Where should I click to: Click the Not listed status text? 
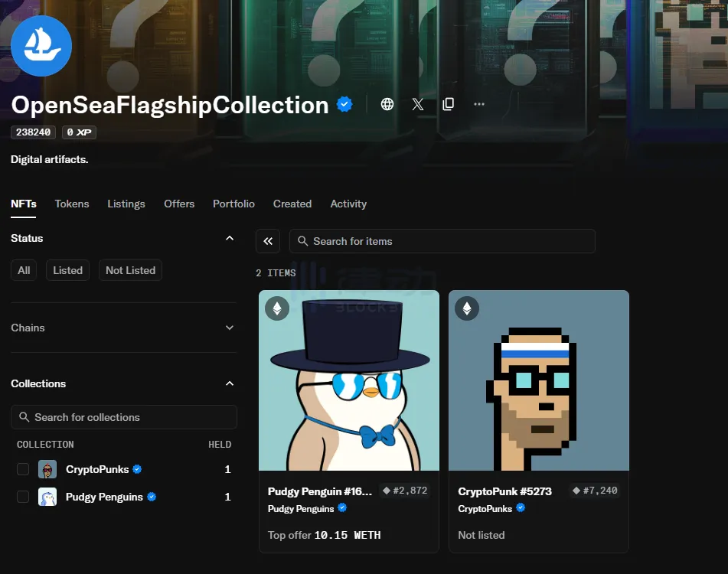(x=482, y=535)
